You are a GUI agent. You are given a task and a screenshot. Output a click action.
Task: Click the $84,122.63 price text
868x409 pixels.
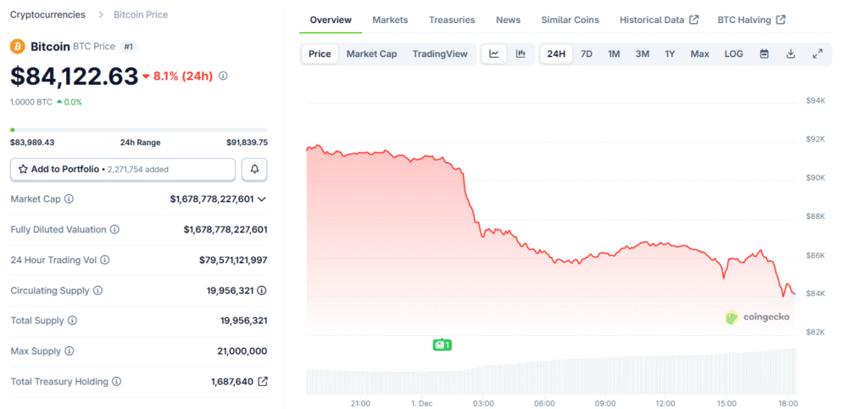point(75,76)
